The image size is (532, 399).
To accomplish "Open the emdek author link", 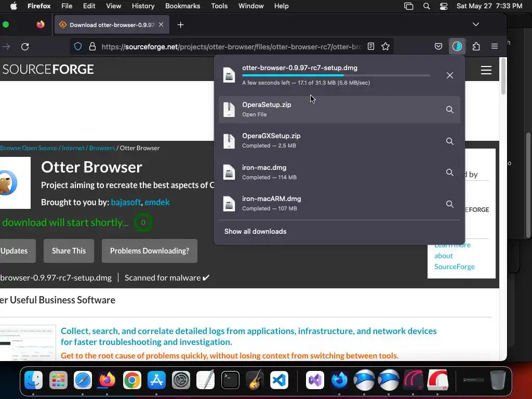I will [x=157, y=202].
